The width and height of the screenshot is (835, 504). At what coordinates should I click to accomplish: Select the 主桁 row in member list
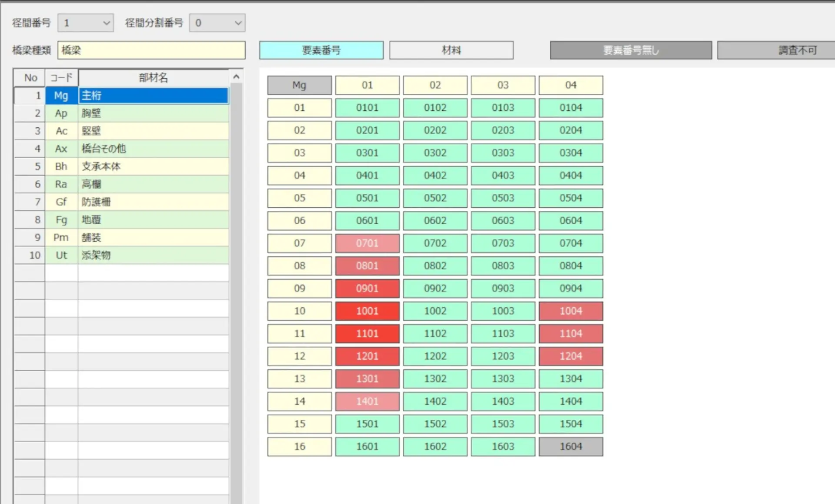(121, 96)
